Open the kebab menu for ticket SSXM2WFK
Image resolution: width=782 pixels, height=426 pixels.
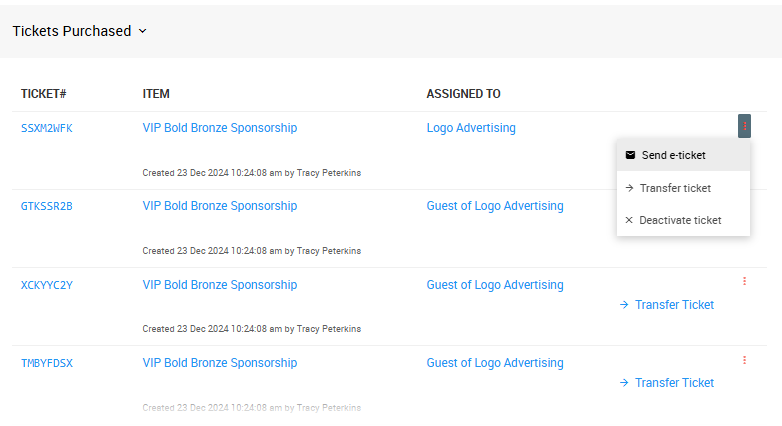coord(745,126)
